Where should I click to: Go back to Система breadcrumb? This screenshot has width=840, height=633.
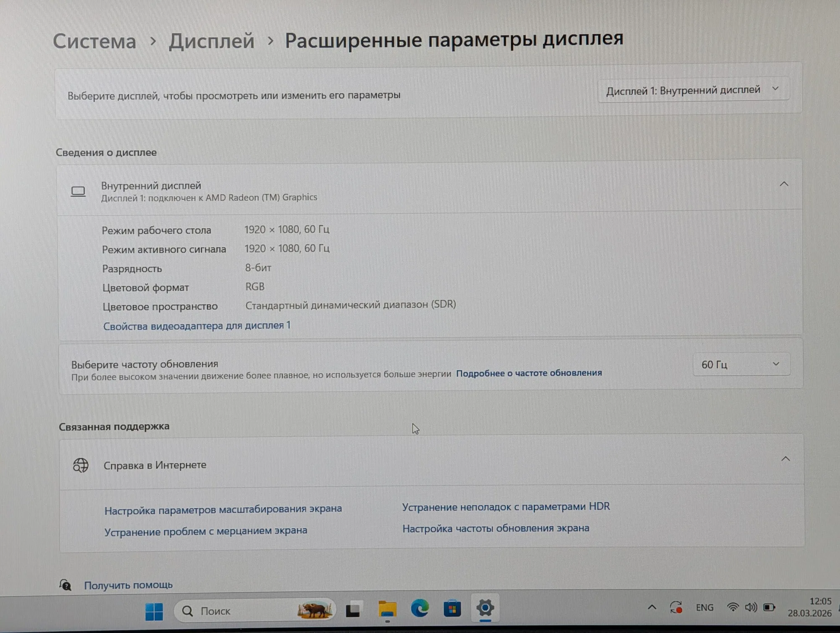point(94,42)
